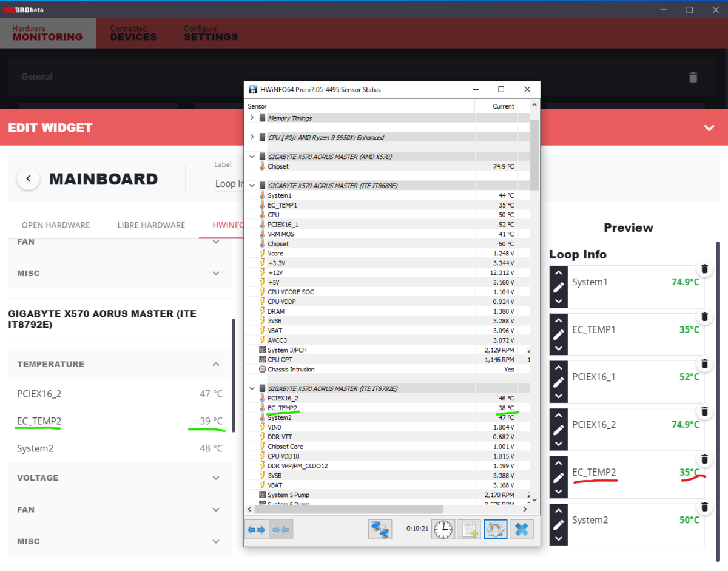Delete the General row with trash icon
This screenshot has width=728, height=571.
pyautogui.click(x=693, y=77)
